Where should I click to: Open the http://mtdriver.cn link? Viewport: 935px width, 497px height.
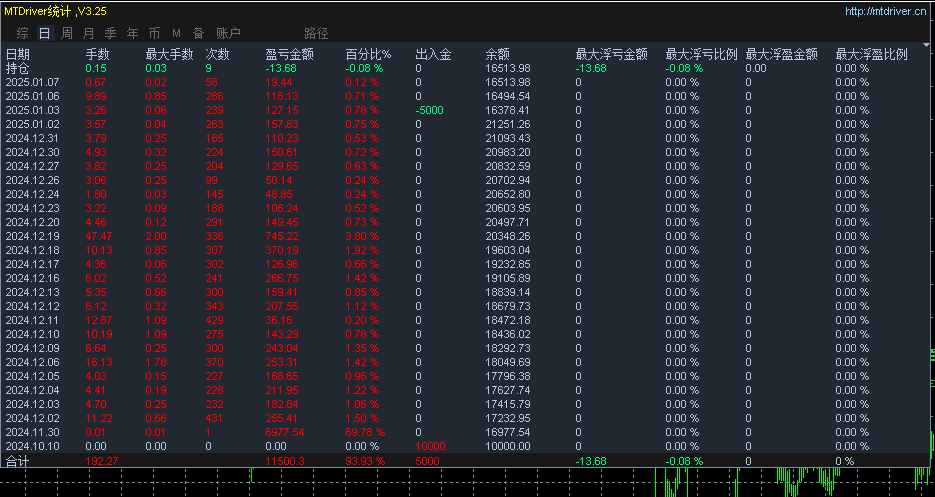click(884, 12)
